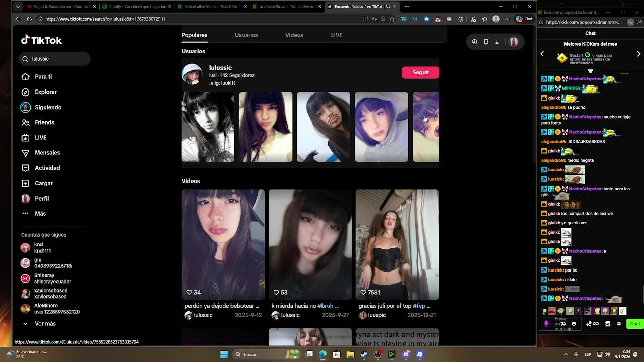Image resolution: width=644 pixels, height=362 pixels.
Task: Switch to LIVE results tab
Action: 337,35
